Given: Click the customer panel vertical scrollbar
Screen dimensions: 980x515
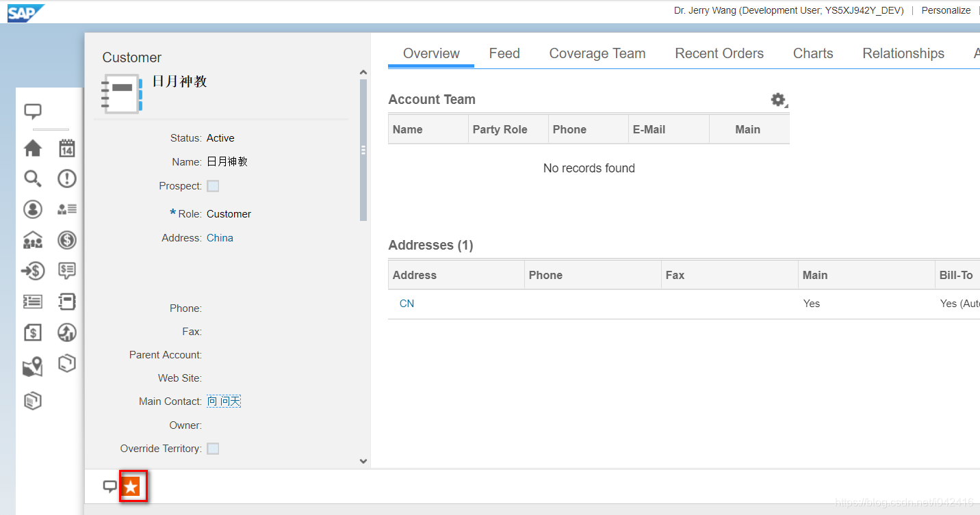Looking at the screenshot, I should (363, 150).
